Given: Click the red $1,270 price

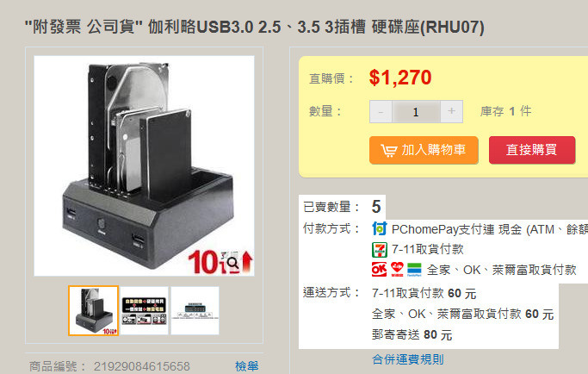Looking at the screenshot, I should pos(400,78).
